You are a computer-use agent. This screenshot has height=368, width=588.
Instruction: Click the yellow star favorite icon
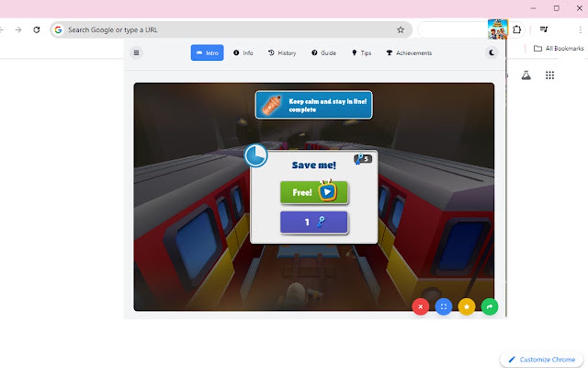pos(466,306)
